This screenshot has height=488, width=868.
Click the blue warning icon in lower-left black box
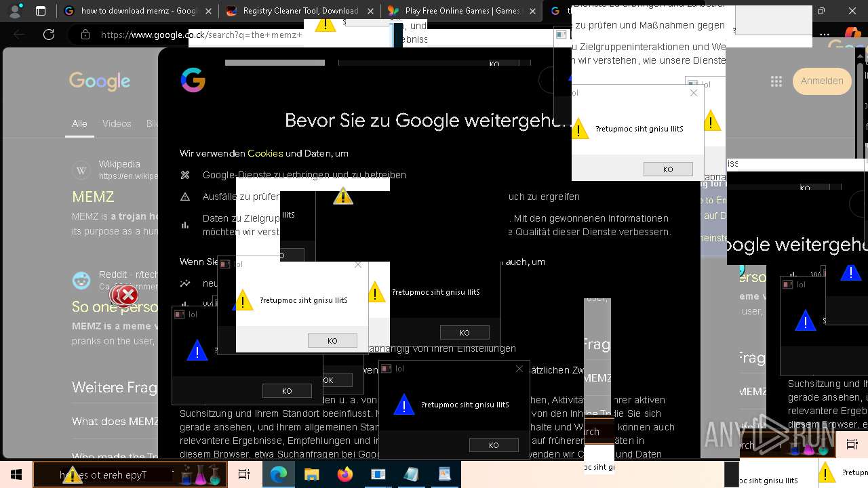click(x=197, y=350)
